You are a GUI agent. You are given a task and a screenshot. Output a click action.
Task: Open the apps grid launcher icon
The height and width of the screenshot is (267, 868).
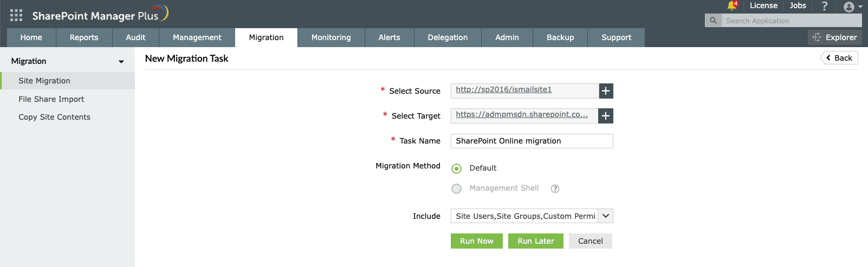(x=16, y=15)
